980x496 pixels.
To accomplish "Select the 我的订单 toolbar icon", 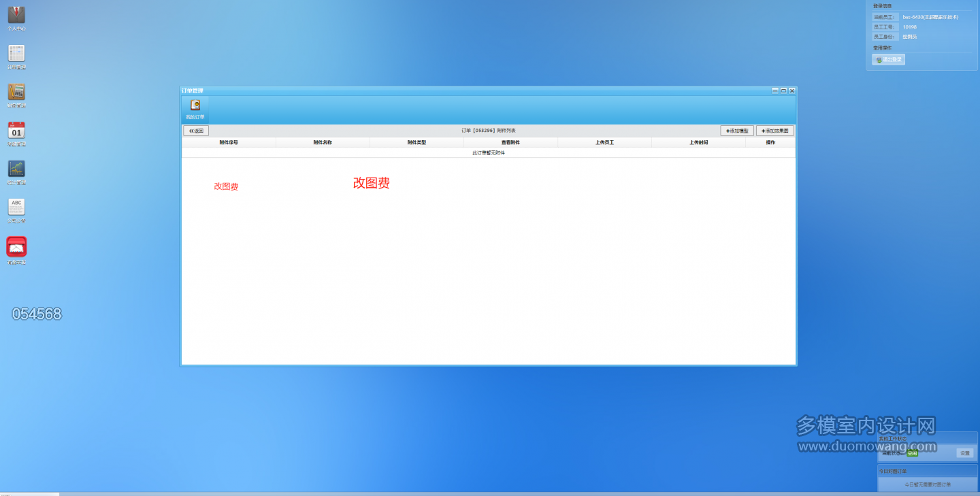I will pos(195,109).
